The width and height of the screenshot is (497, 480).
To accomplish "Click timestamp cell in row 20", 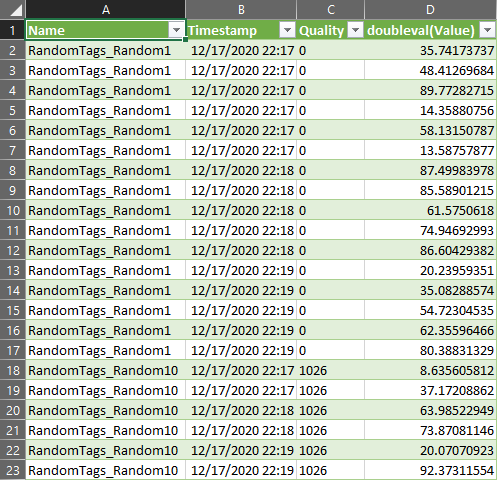I will tap(241, 410).
